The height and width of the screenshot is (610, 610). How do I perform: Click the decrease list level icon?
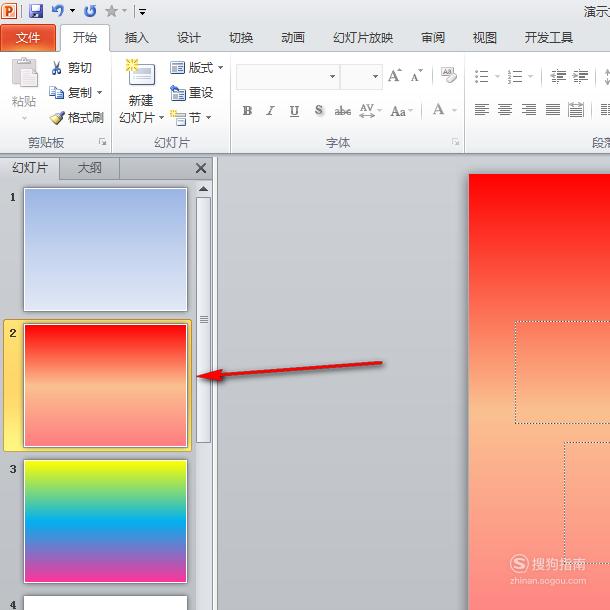click(x=558, y=76)
